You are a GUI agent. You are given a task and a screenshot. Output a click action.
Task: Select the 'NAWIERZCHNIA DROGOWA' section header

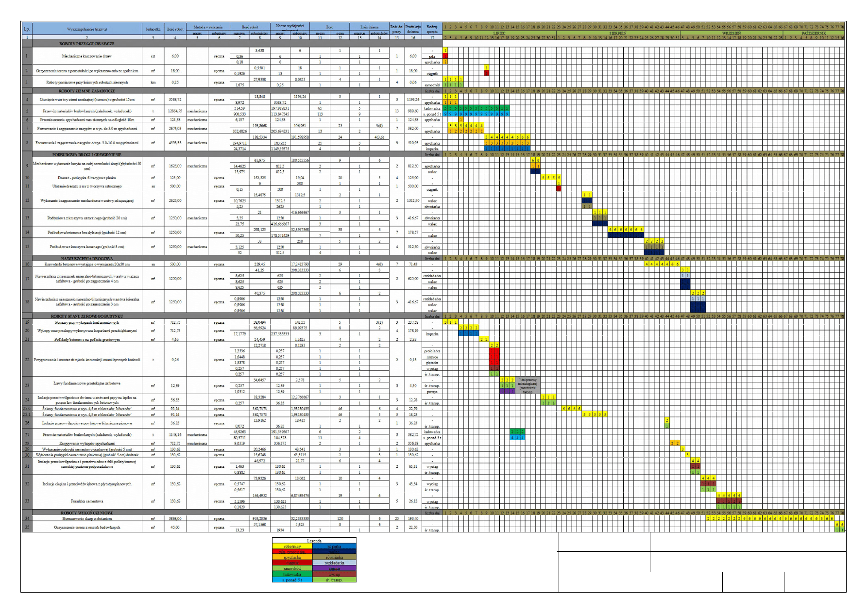pos(87,259)
